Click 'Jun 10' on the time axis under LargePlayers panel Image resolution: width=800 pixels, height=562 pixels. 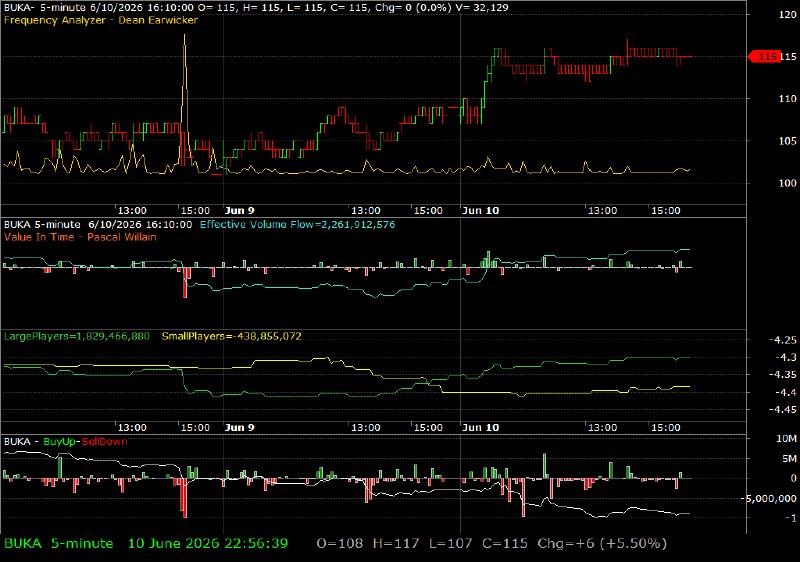[x=481, y=427]
